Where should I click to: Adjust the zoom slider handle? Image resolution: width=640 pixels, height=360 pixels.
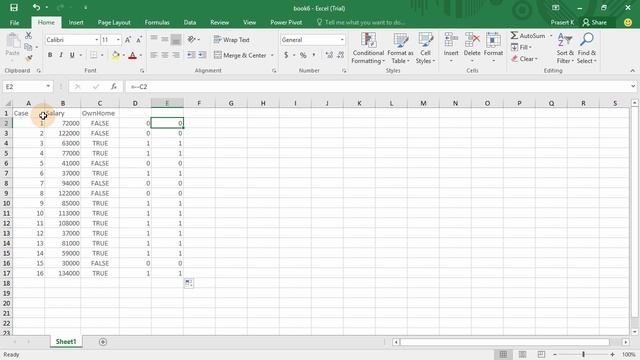(584, 354)
